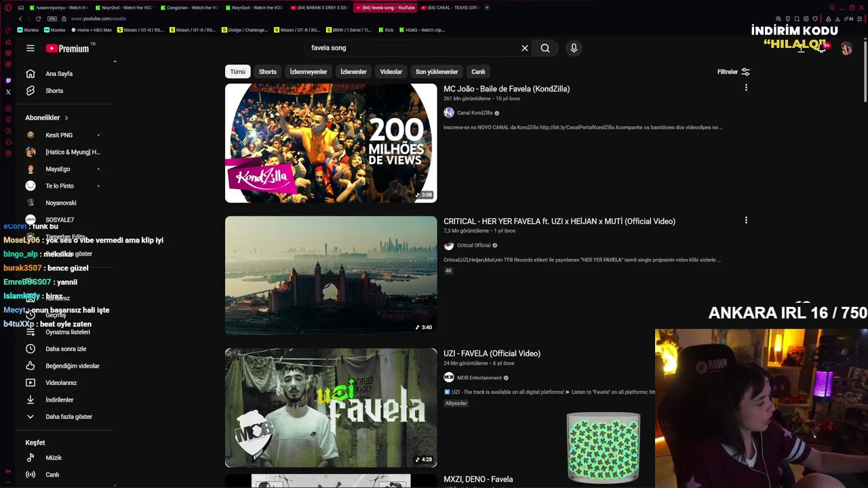Screen dimensions: 868x488
Task: Visit Canal KondZilla channel name link
Action: [x=475, y=113]
